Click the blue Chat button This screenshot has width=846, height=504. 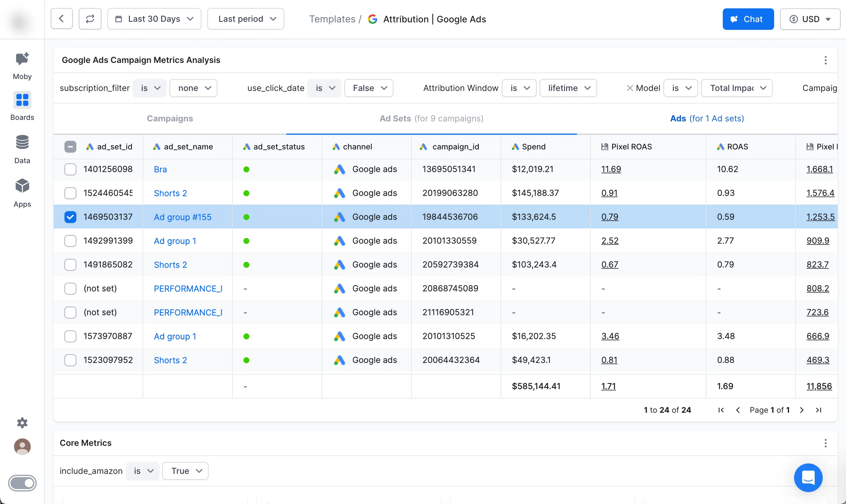pyautogui.click(x=748, y=19)
